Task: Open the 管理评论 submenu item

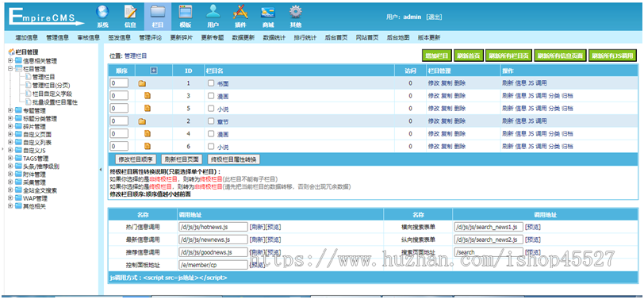Action: [151, 37]
